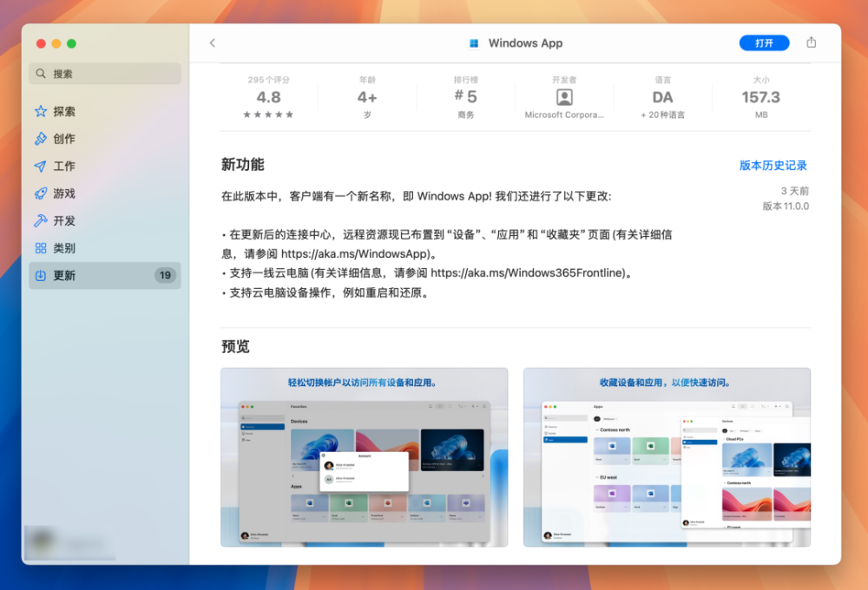Viewport: 868px width, 590px height.
Task: Click the #5 chart ranking
Action: pyautogui.click(x=465, y=97)
